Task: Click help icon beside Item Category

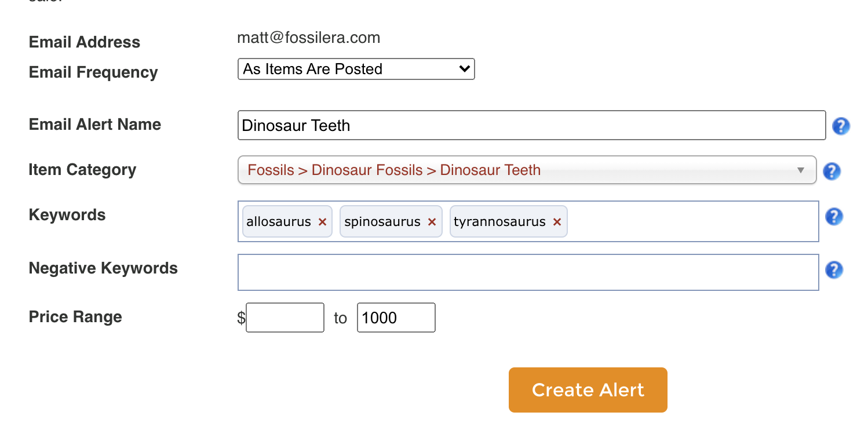Action: tap(831, 171)
